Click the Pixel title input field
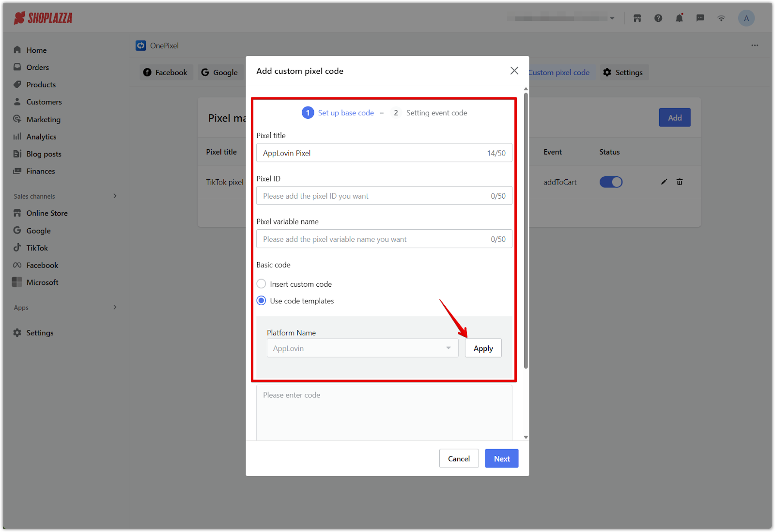 [384, 153]
